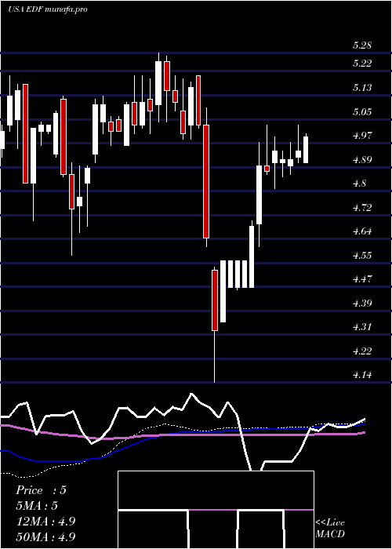
Task: Click the 5.28 price level label
Action: click(362, 45)
